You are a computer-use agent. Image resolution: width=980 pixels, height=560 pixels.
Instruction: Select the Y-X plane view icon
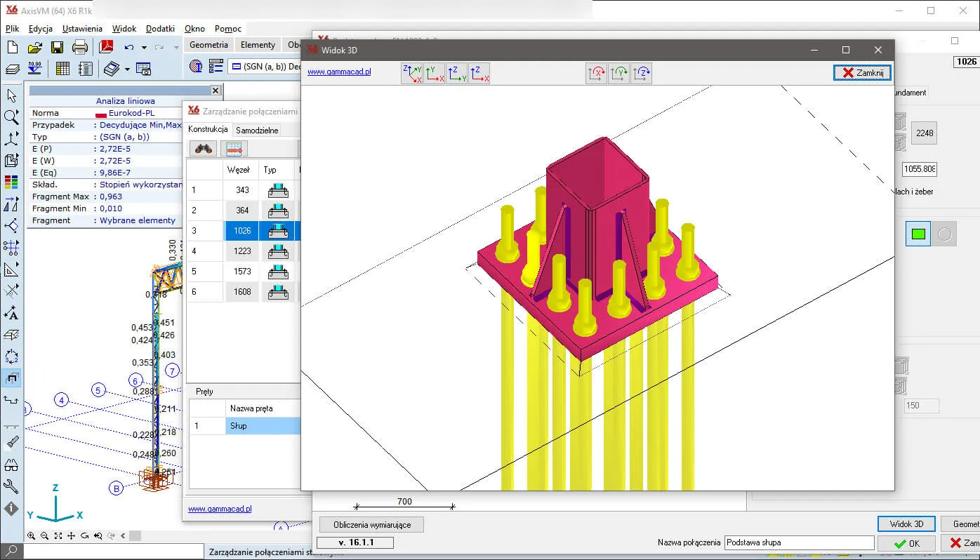tap(434, 73)
